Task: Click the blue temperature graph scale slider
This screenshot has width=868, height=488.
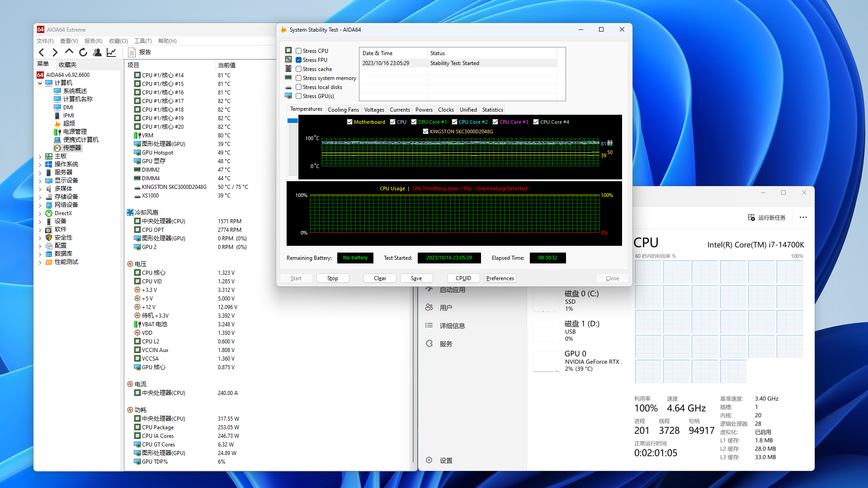Action: (292, 121)
